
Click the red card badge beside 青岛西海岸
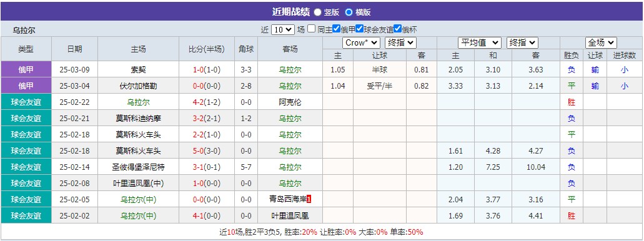(x=309, y=200)
